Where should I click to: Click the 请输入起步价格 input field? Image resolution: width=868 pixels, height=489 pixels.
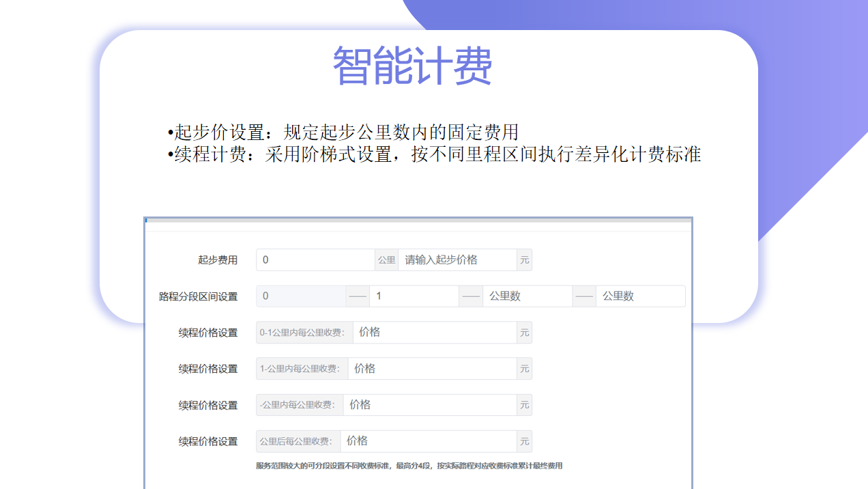click(457, 260)
